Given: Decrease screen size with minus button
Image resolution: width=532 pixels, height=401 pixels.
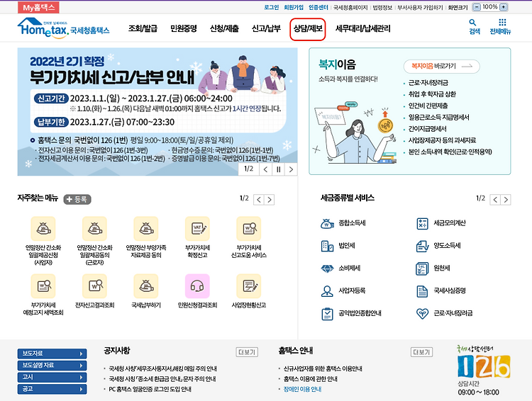Looking at the screenshot, I should pos(477,7).
